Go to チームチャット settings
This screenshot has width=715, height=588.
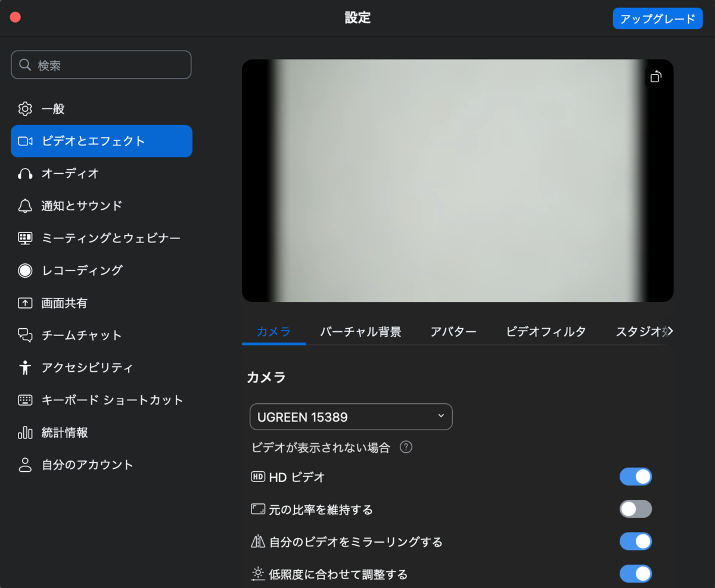coord(101,335)
